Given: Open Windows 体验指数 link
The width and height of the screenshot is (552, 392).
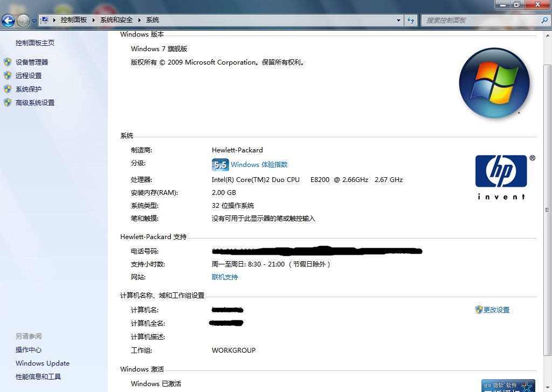Looking at the screenshot, I should tap(259, 165).
